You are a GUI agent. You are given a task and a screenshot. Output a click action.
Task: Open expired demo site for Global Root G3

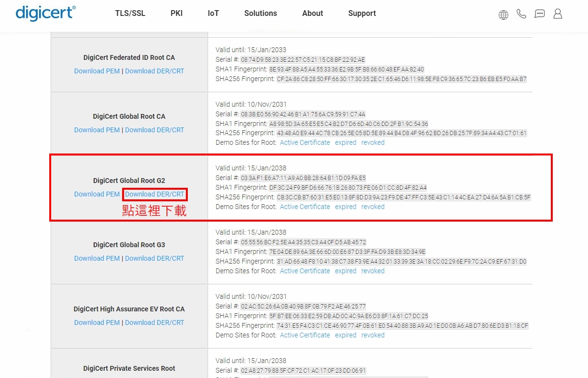(346, 271)
